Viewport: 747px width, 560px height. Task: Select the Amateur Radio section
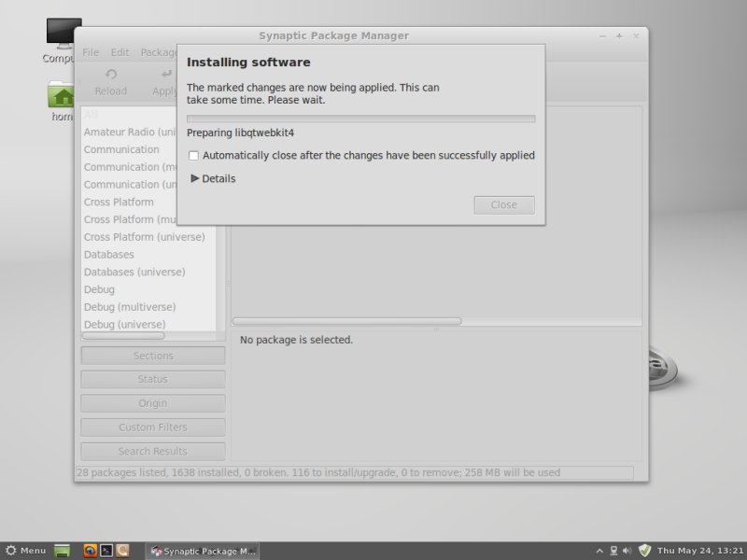coord(130,132)
